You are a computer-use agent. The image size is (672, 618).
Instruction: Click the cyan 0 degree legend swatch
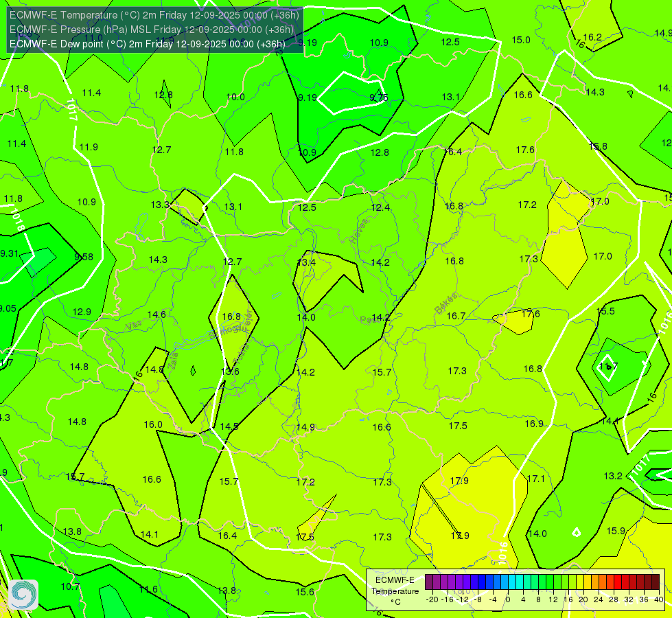(511, 582)
